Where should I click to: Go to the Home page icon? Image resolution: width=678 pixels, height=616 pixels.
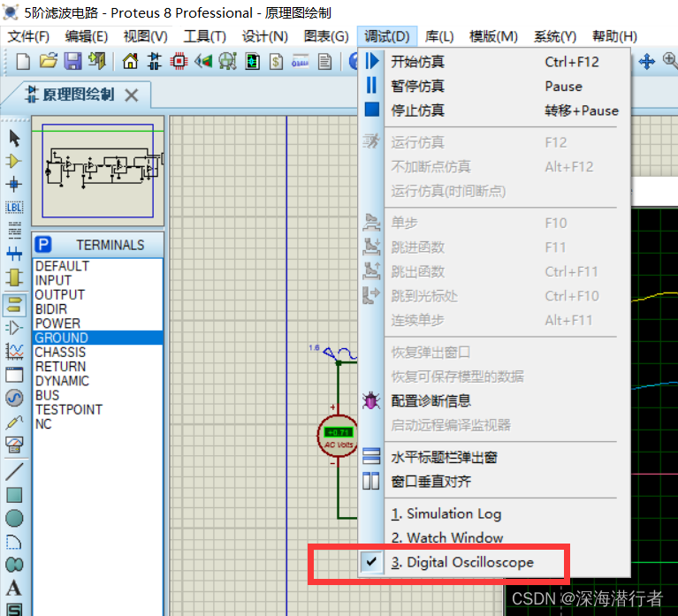pos(130,61)
